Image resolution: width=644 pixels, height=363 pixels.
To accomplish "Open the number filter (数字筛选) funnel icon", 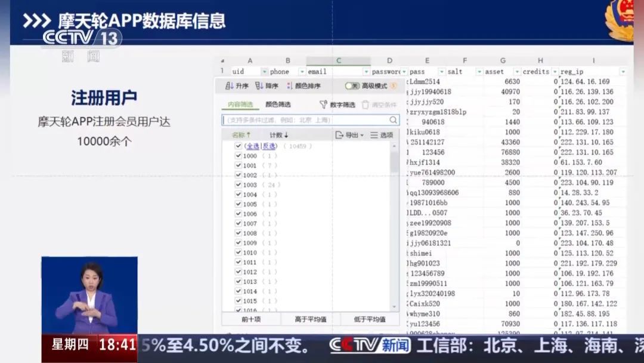I will pyautogui.click(x=324, y=105).
